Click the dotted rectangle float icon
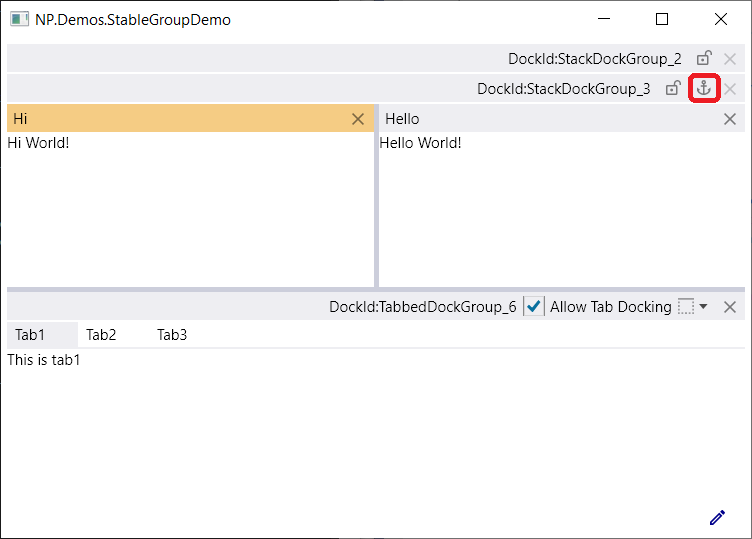 (x=686, y=306)
